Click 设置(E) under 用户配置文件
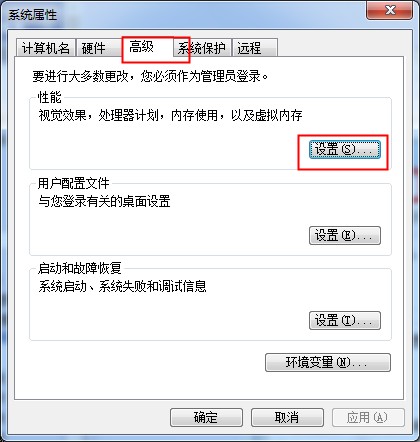This screenshot has height=442, width=420. point(345,235)
